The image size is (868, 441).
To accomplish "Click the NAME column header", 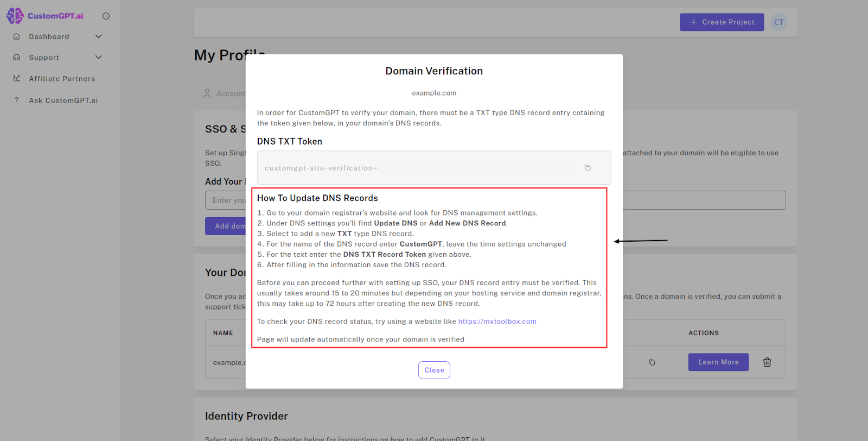I will pos(223,333).
